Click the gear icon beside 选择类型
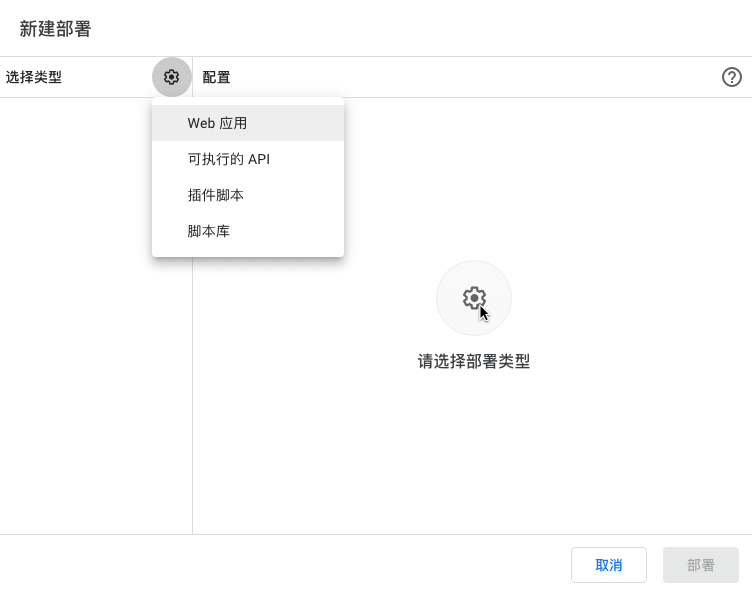Image resolution: width=752 pixels, height=592 pixels. click(171, 77)
